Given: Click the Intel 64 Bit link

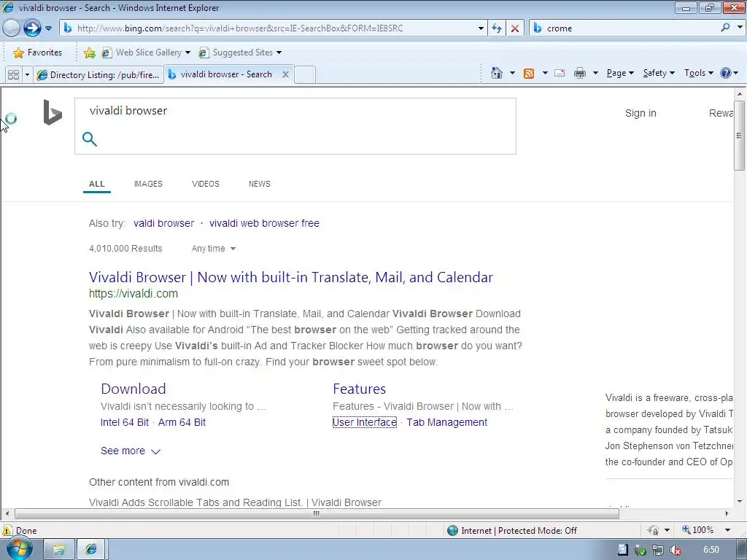Looking at the screenshot, I should click(x=124, y=422).
